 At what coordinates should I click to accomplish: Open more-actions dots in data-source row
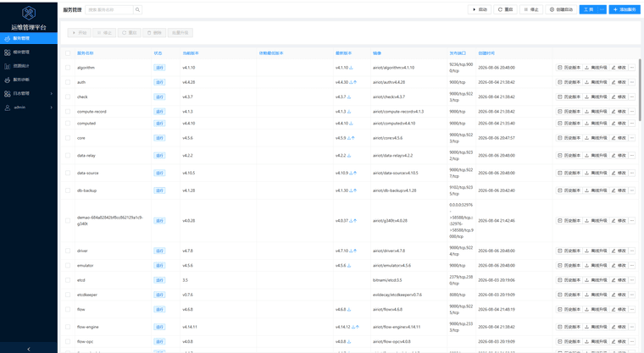632,173
